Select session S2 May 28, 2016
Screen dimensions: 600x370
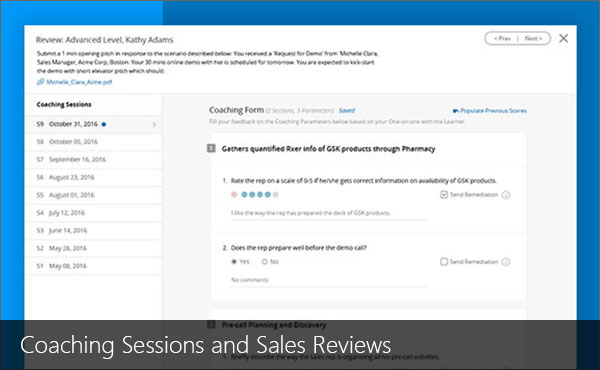point(94,248)
